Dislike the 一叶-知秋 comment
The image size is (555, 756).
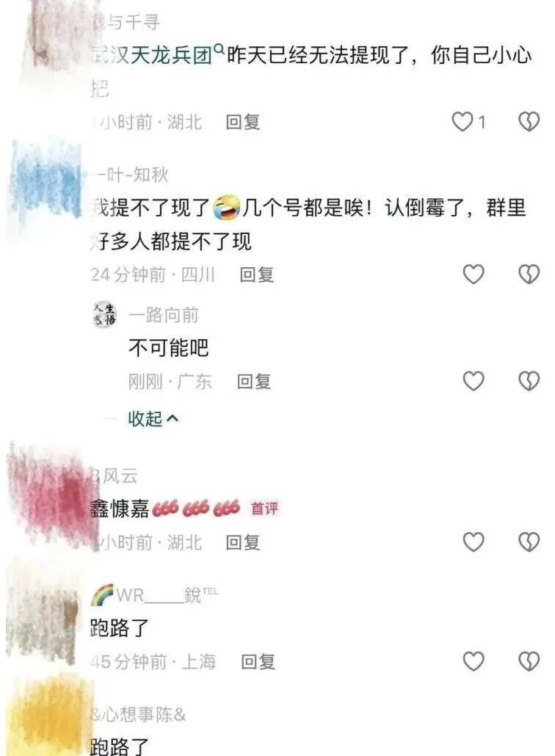(529, 275)
